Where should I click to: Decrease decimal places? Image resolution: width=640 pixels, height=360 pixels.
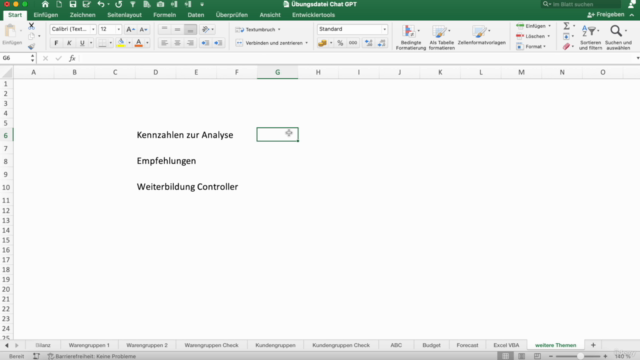click(x=382, y=43)
